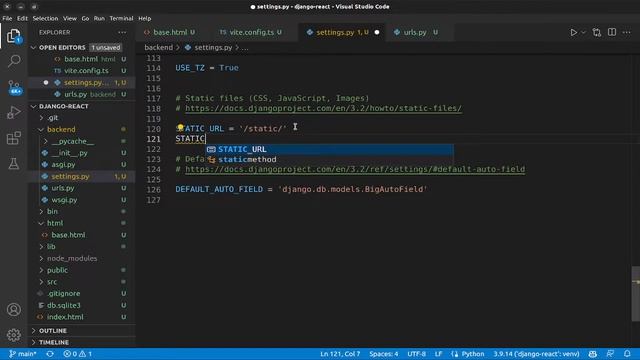Screen dimensions: 640x360
Task: Click the LF end-of-line indicator
Action: pyautogui.click(x=438, y=354)
